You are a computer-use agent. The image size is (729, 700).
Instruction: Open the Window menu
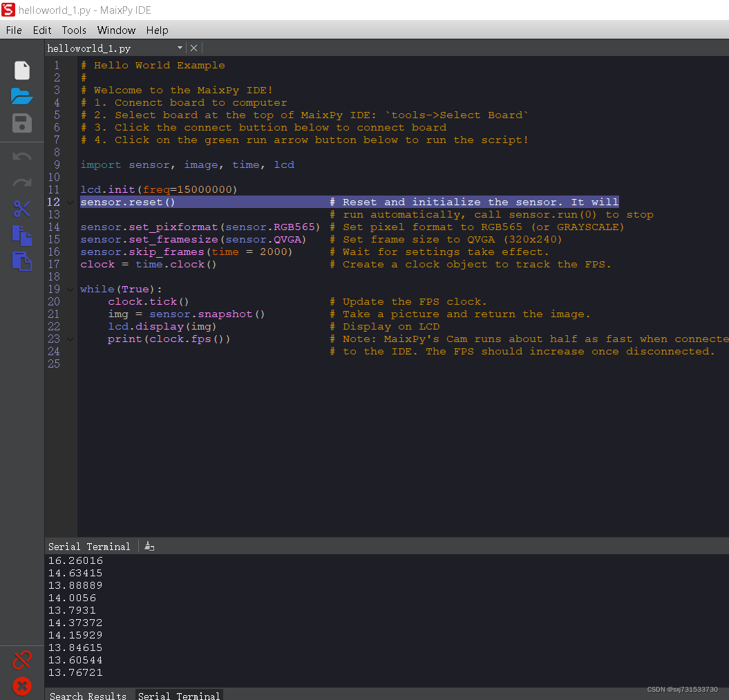tap(116, 30)
